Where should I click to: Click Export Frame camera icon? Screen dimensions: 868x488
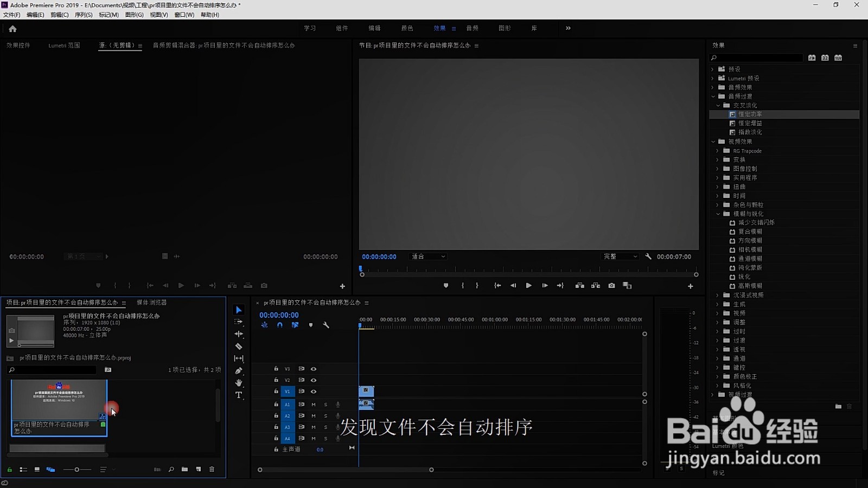coord(611,286)
